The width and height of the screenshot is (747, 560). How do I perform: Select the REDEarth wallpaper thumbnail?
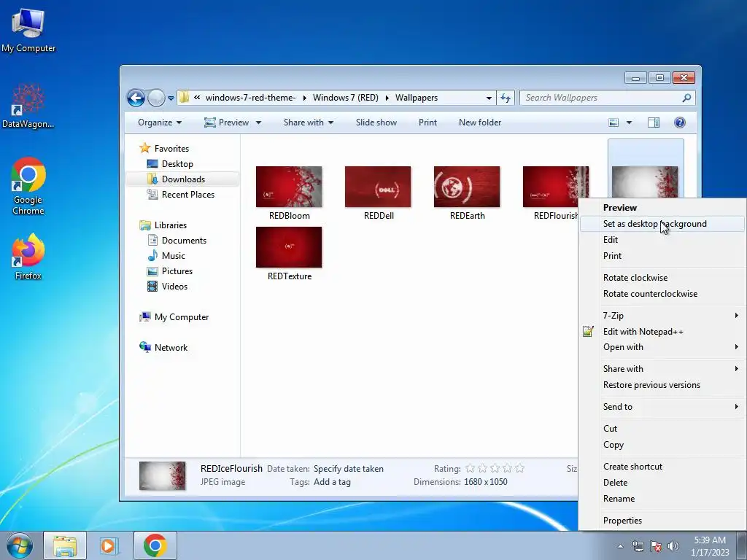click(x=467, y=187)
